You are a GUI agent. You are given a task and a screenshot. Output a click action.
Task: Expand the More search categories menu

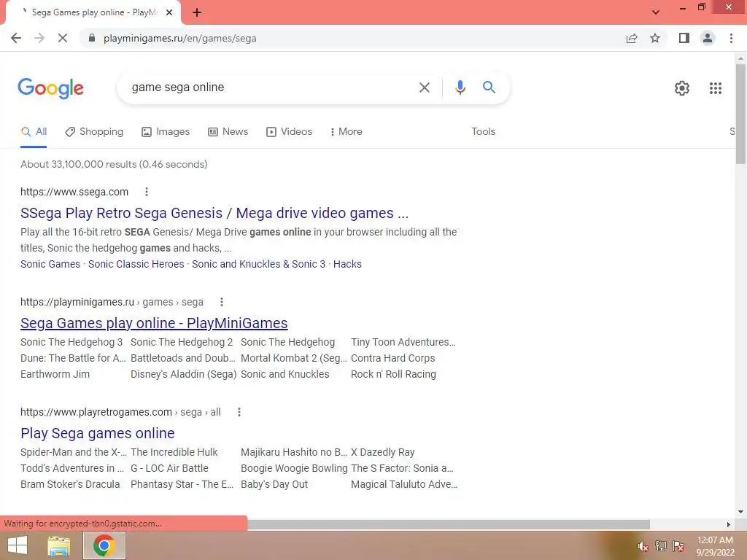tap(346, 132)
